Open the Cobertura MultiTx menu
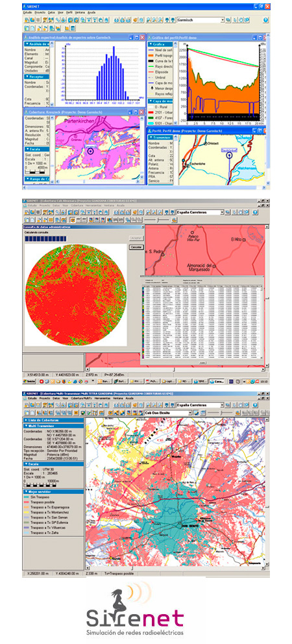 click(x=80, y=398)
